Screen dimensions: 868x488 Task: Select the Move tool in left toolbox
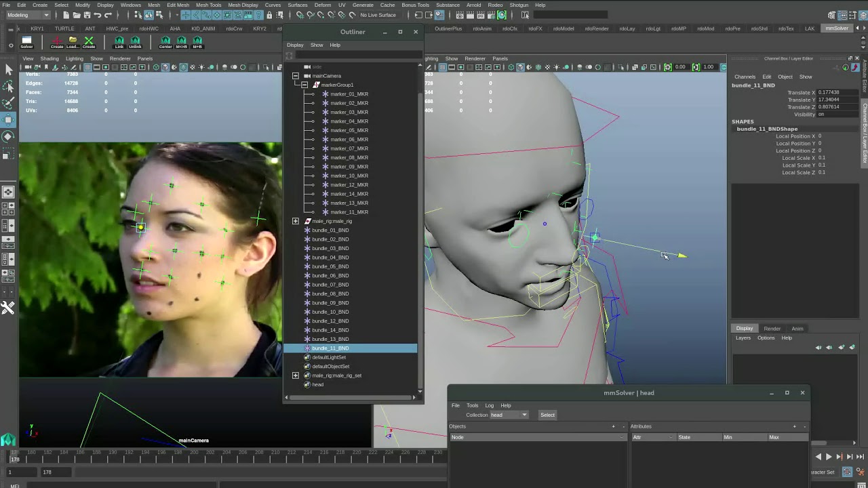[x=8, y=120]
